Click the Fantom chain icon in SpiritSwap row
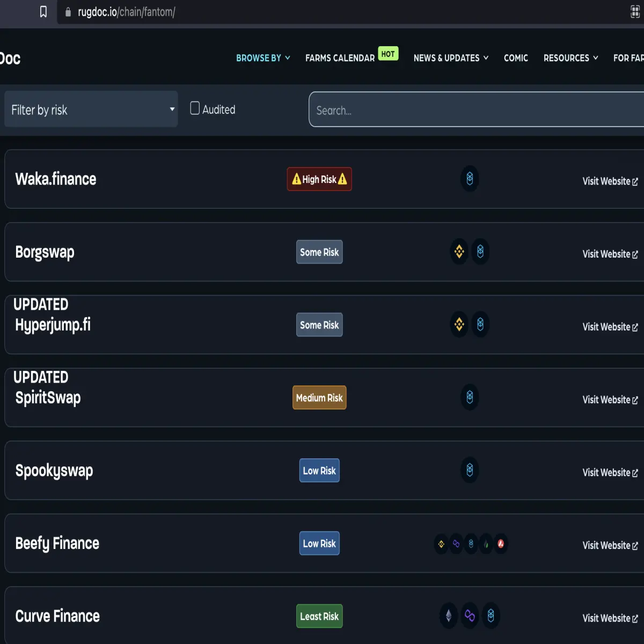This screenshot has width=644, height=644. (470, 397)
